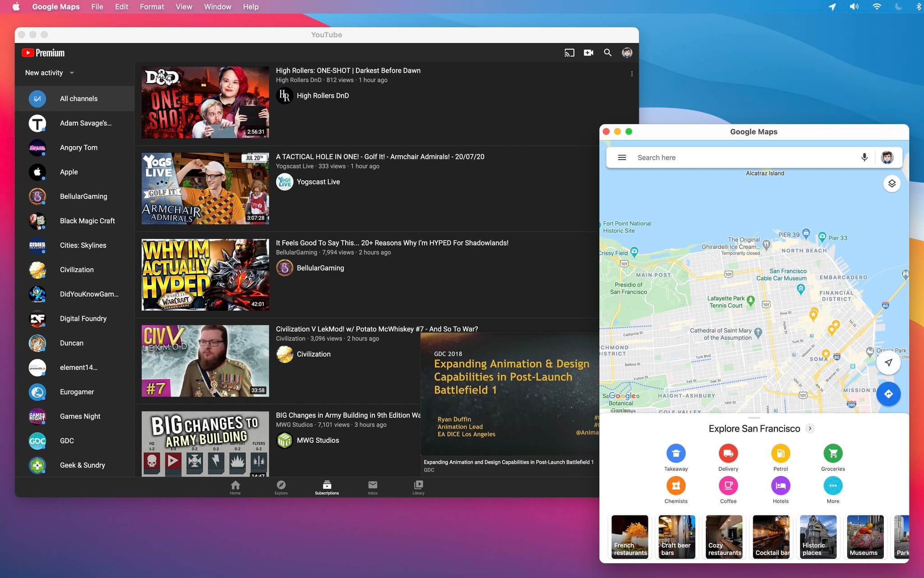Select Angory Tom channel
Screen dimensions: 924x578
point(75,148)
